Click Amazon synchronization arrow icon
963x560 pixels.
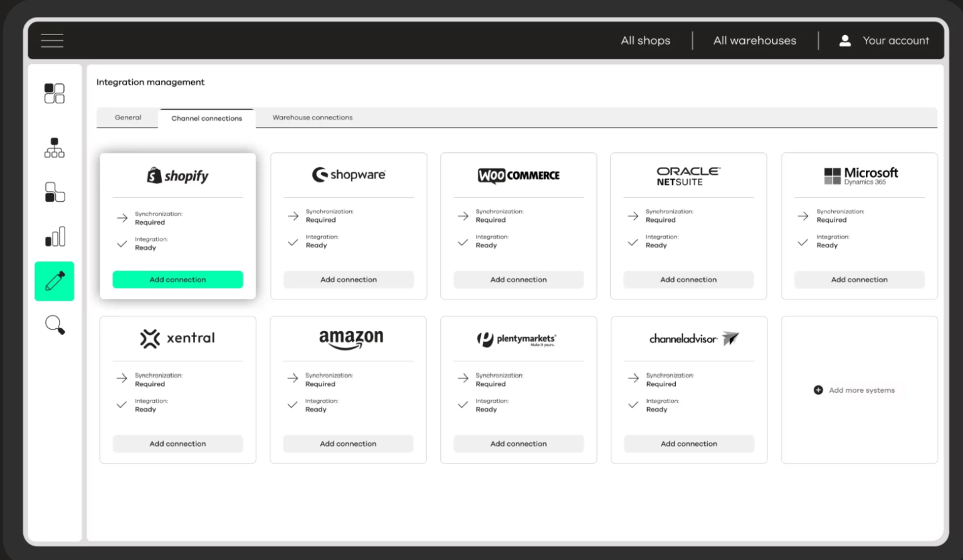[293, 378]
